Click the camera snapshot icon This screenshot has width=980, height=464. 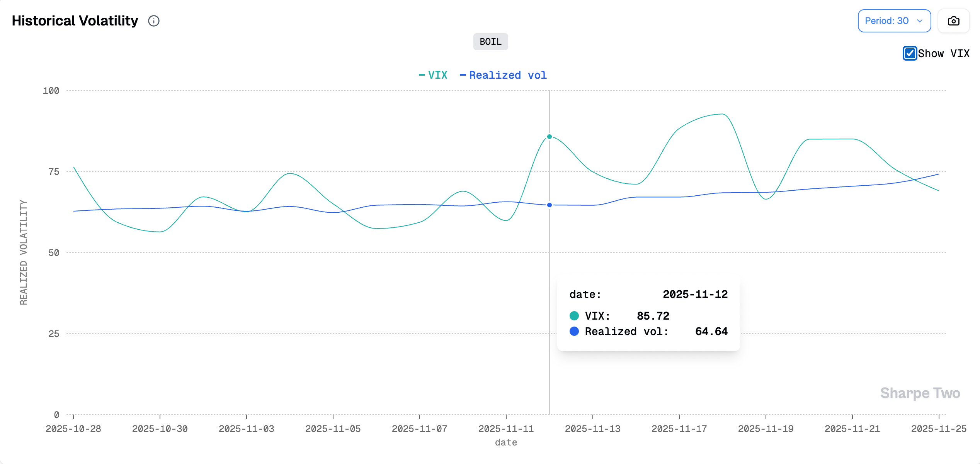click(x=953, y=21)
